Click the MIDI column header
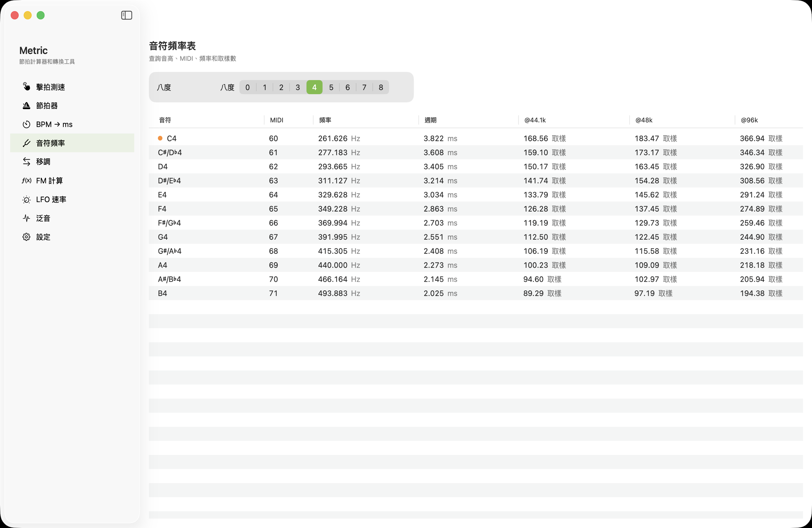The height and width of the screenshot is (528, 812). [x=289, y=120]
